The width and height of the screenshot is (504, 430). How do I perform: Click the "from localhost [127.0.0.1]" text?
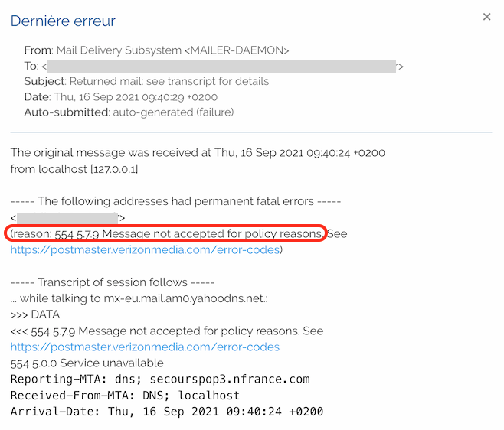[x=74, y=168]
